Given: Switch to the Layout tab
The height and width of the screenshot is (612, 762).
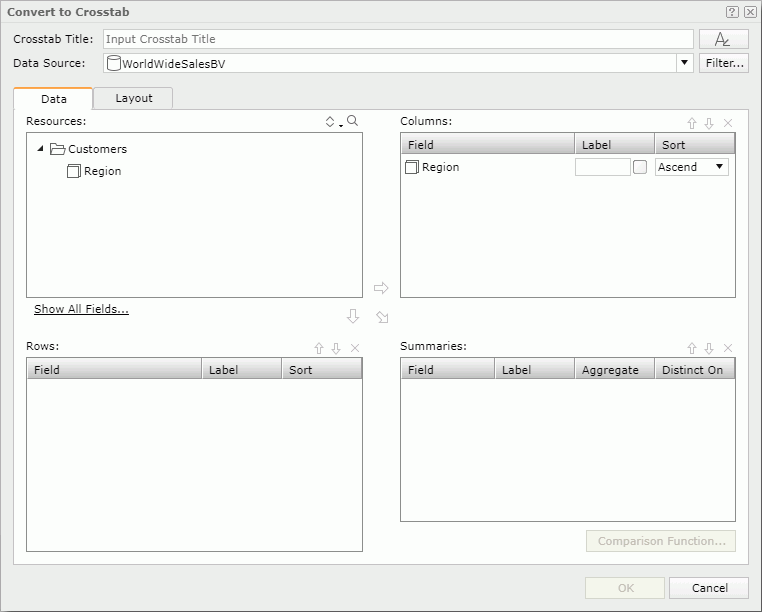Looking at the screenshot, I should pyautogui.click(x=133, y=98).
